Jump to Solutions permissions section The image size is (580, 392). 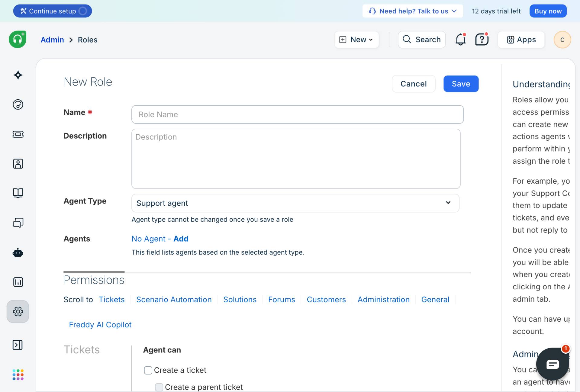pyautogui.click(x=240, y=300)
